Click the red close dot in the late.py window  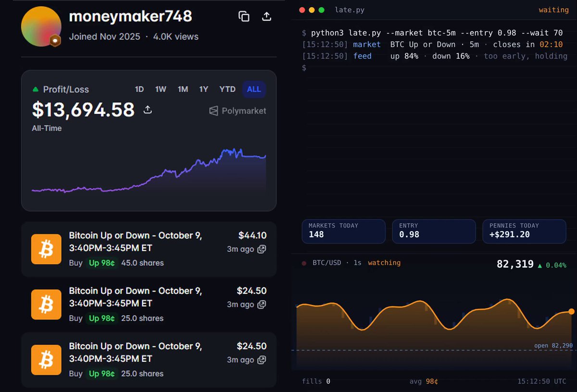point(302,10)
